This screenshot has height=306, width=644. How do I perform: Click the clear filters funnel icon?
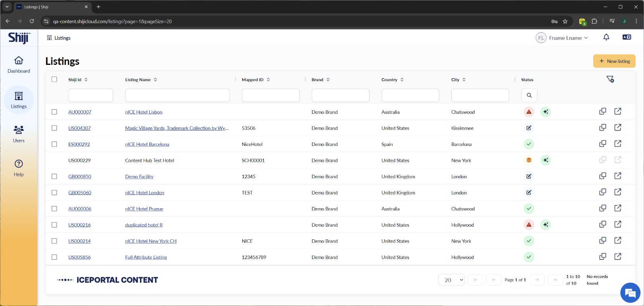(x=610, y=79)
